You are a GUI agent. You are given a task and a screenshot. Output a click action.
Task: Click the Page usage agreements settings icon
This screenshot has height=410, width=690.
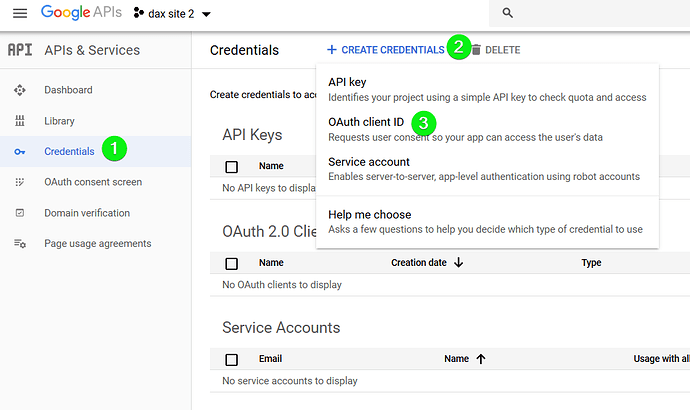20,243
